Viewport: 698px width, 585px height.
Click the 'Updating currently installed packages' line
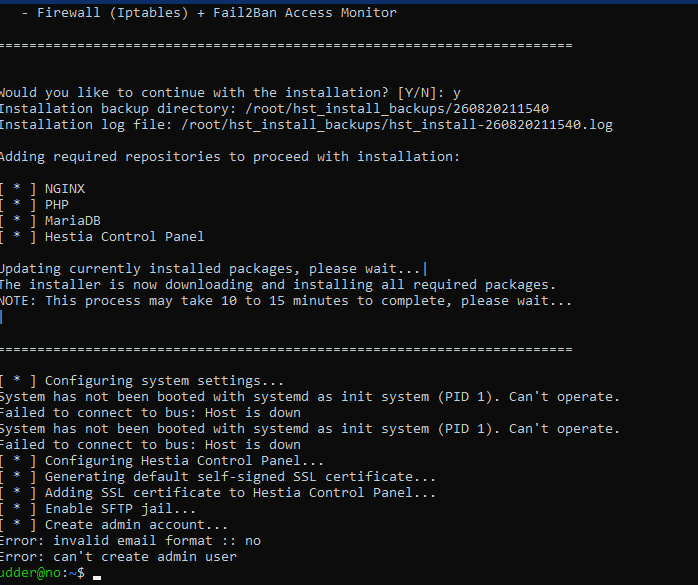(212, 269)
